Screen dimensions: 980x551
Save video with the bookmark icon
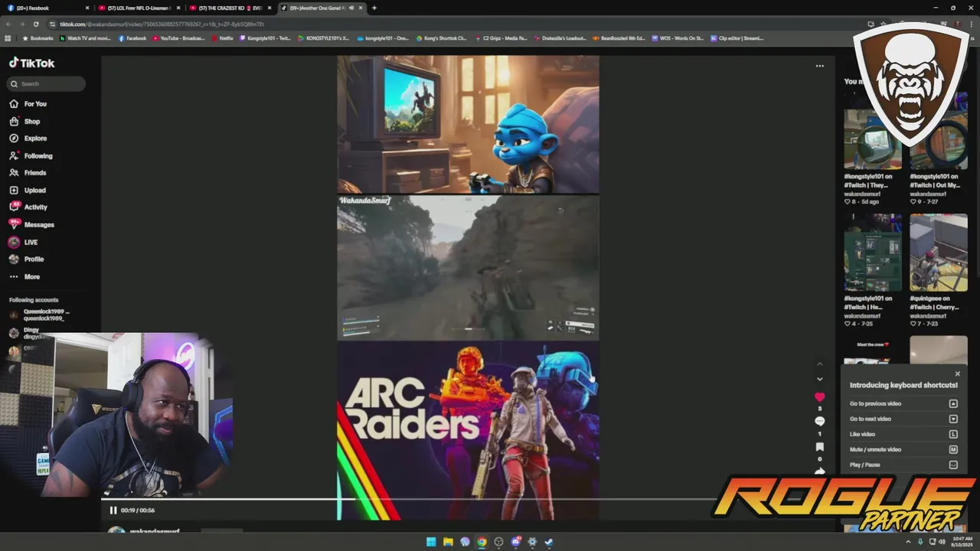tap(820, 447)
